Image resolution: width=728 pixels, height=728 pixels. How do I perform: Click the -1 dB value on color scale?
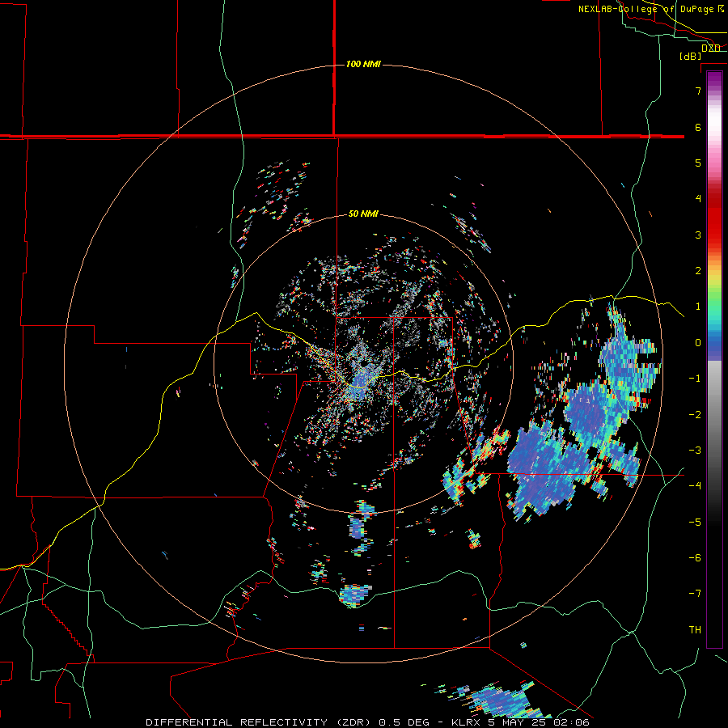(x=695, y=379)
